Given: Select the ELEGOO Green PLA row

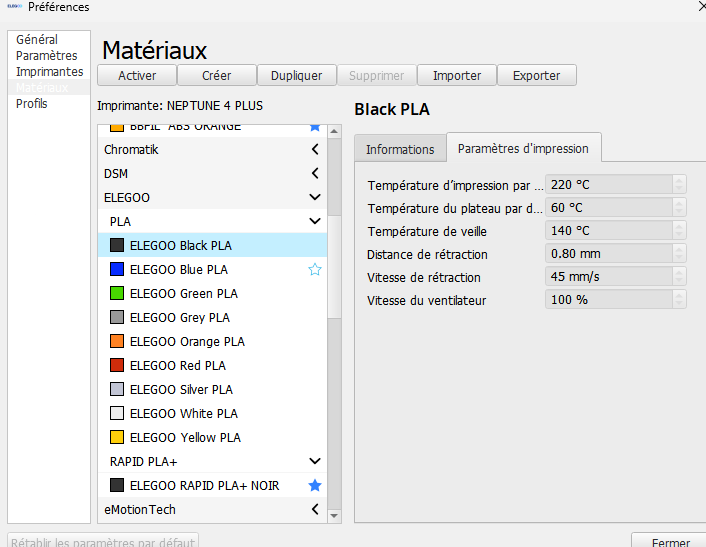Looking at the screenshot, I should (213, 293).
